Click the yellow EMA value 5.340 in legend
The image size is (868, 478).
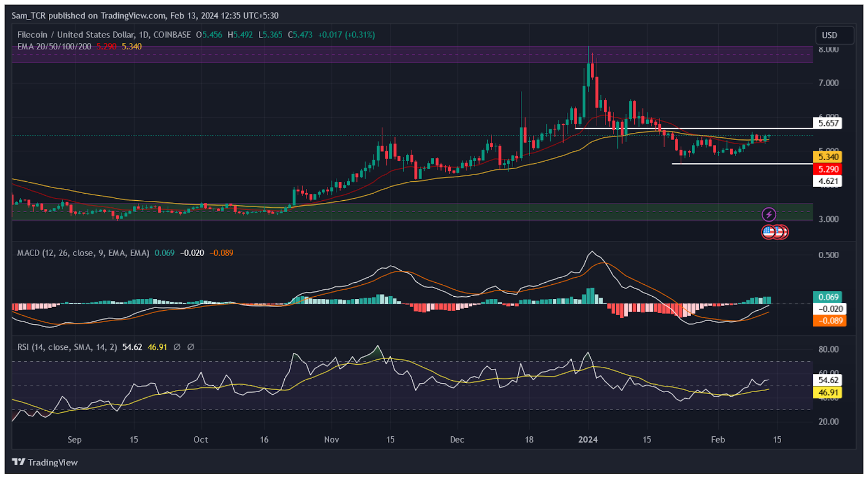pyautogui.click(x=132, y=47)
